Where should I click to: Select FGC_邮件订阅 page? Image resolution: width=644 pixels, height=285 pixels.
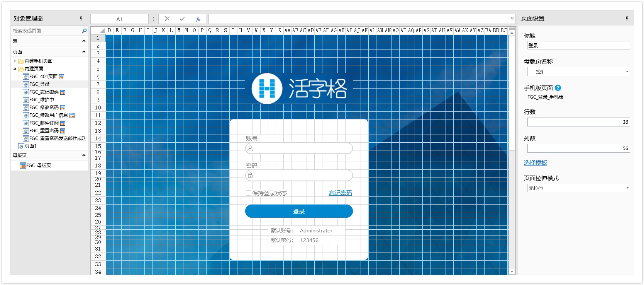point(44,123)
